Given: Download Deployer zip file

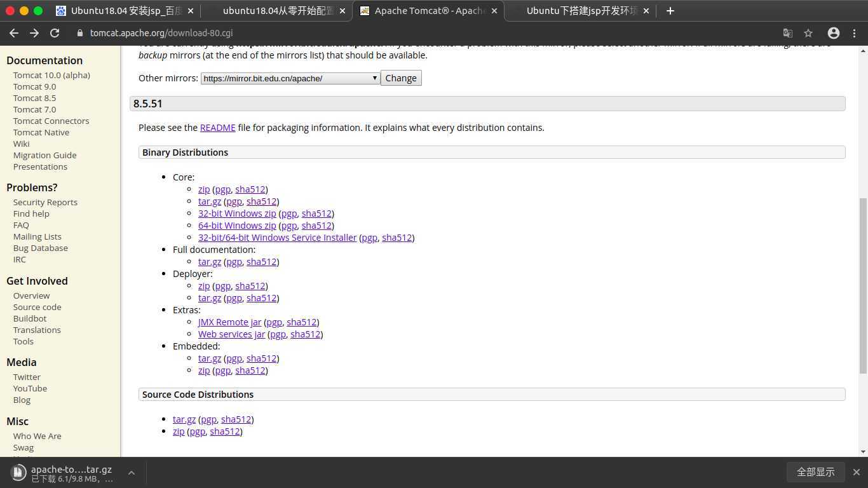Looking at the screenshot, I should pos(204,286).
